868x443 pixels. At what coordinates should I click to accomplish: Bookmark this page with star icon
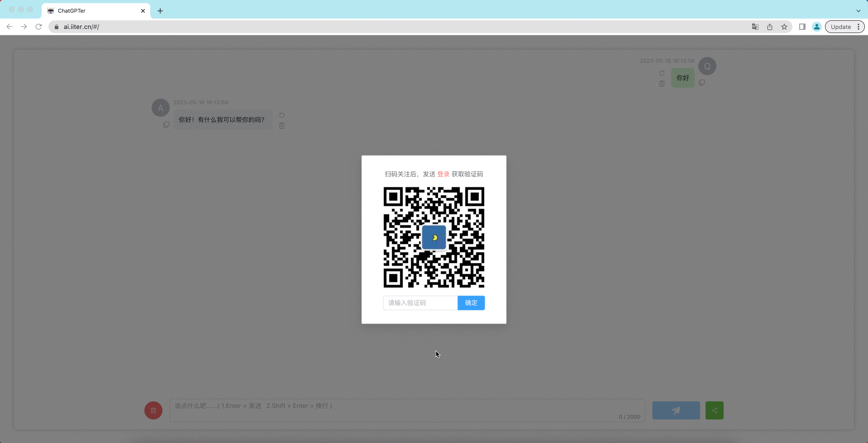[x=784, y=27]
